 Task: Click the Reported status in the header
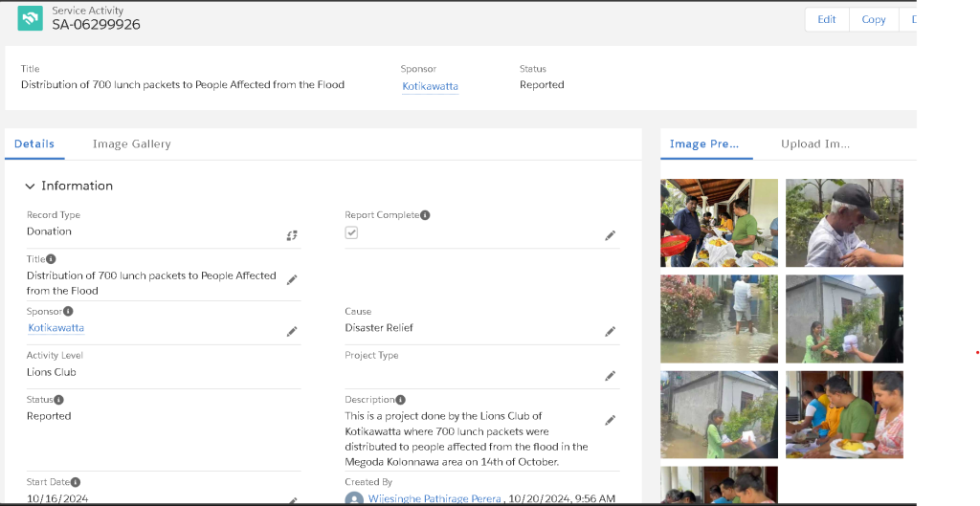tap(542, 85)
